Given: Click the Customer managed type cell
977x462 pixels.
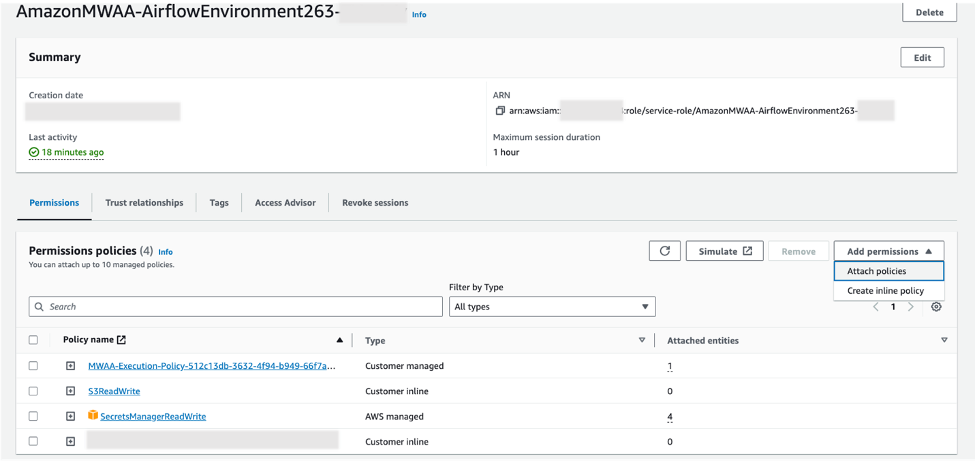Looking at the screenshot, I should click(x=404, y=366).
